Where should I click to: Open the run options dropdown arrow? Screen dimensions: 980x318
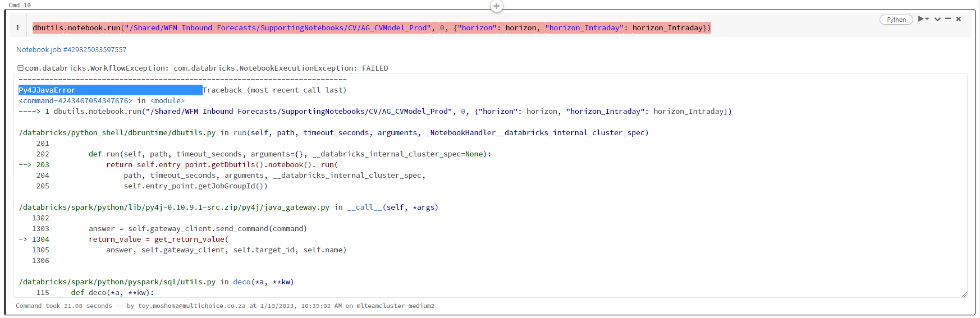[x=927, y=19]
